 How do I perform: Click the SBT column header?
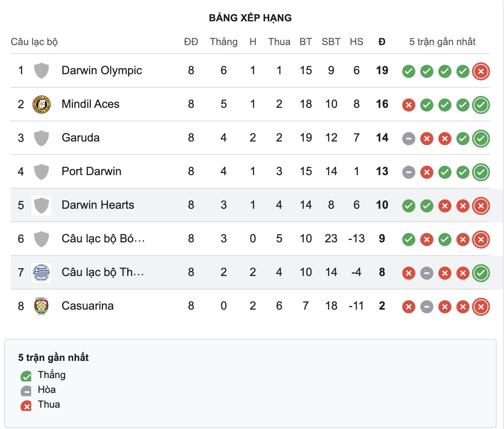coord(331,42)
